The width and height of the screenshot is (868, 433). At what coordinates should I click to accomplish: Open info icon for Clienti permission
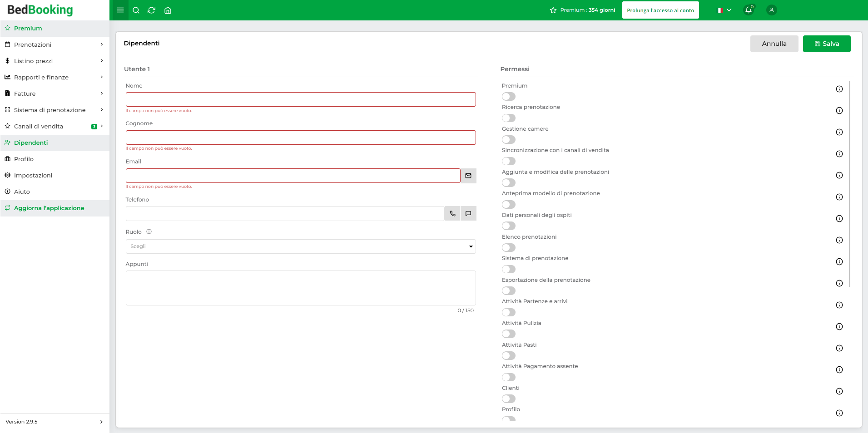click(839, 391)
